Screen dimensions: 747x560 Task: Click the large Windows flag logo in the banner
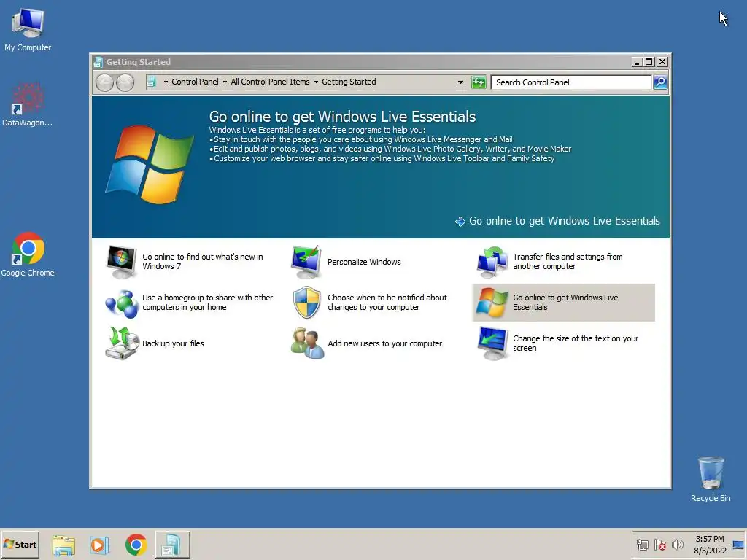coord(150,164)
